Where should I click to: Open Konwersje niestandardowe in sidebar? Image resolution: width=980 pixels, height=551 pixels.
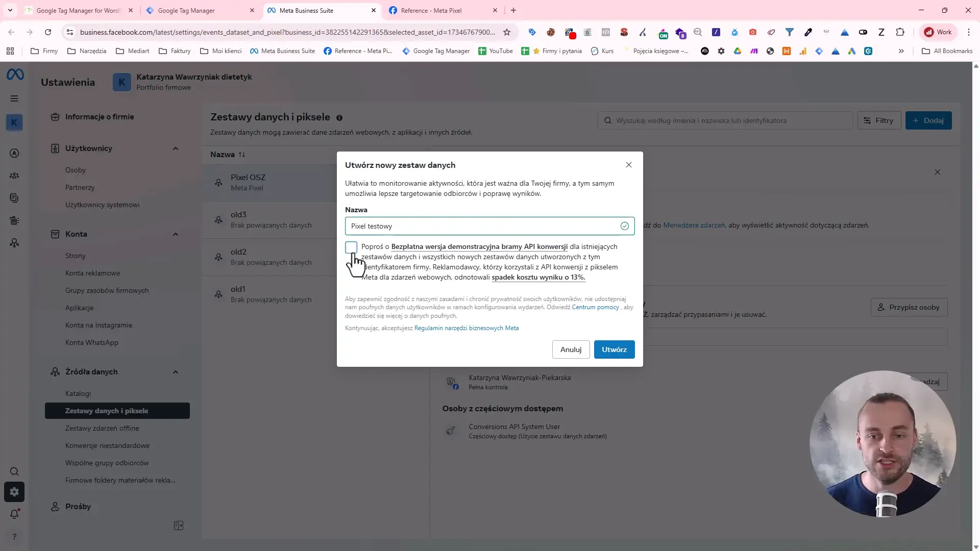(x=107, y=445)
